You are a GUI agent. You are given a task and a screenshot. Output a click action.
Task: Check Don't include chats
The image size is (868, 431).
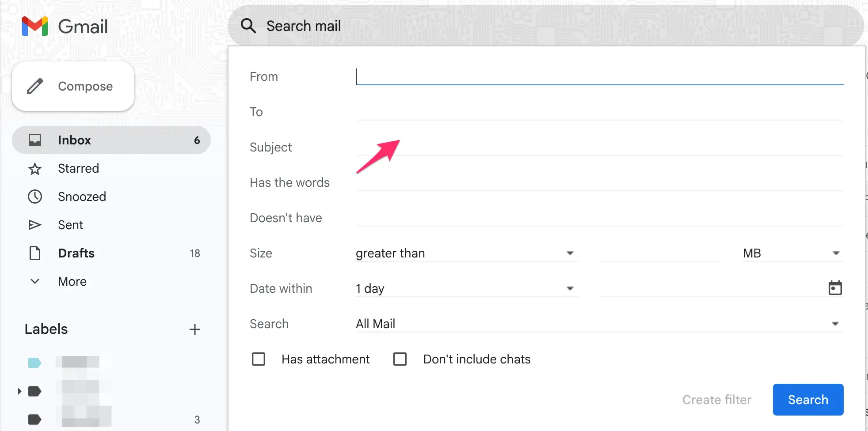400,359
